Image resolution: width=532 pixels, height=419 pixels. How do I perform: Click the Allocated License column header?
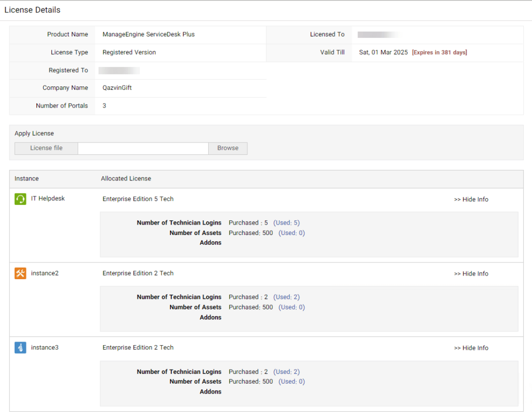tap(126, 179)
